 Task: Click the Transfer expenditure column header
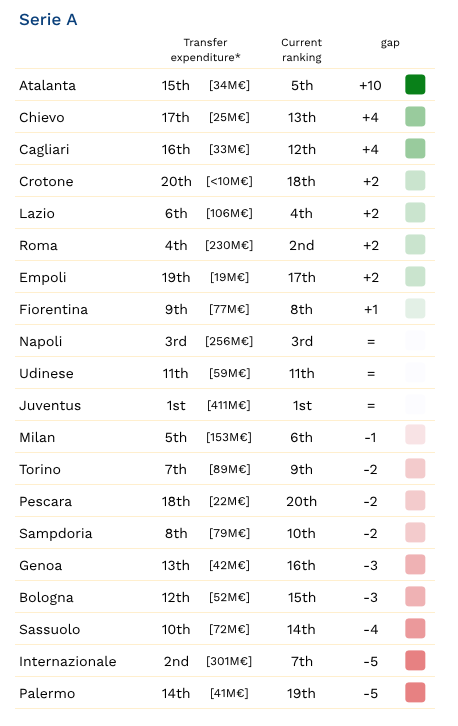pos(205,50)
